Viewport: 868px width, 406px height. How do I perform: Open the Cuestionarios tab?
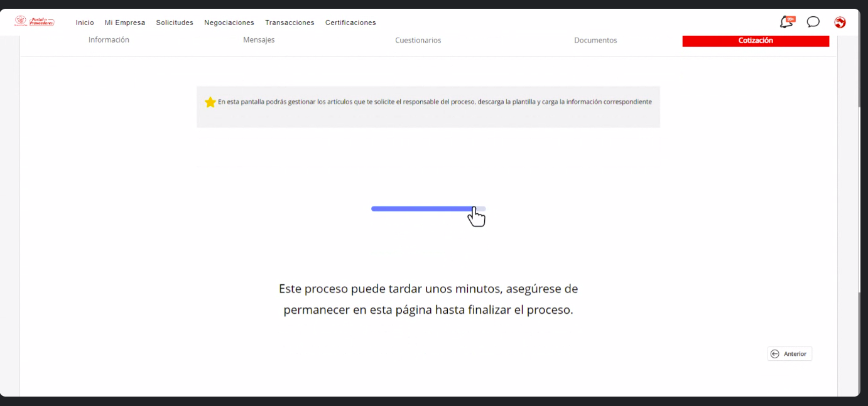418,40
